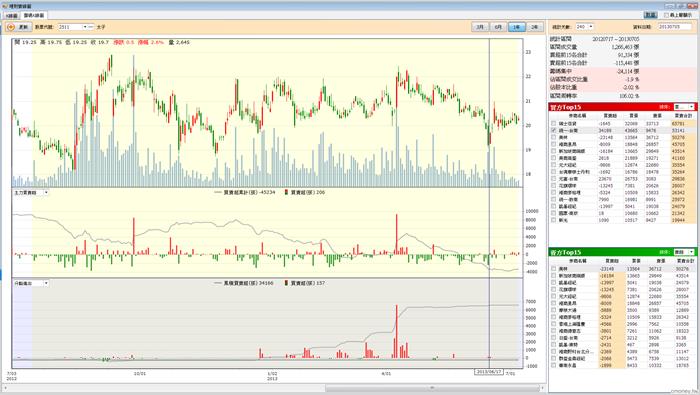The width and height of the screenshot is (700, 395).
Task: Switch to the first K線圖 tab
Action: 12,16
